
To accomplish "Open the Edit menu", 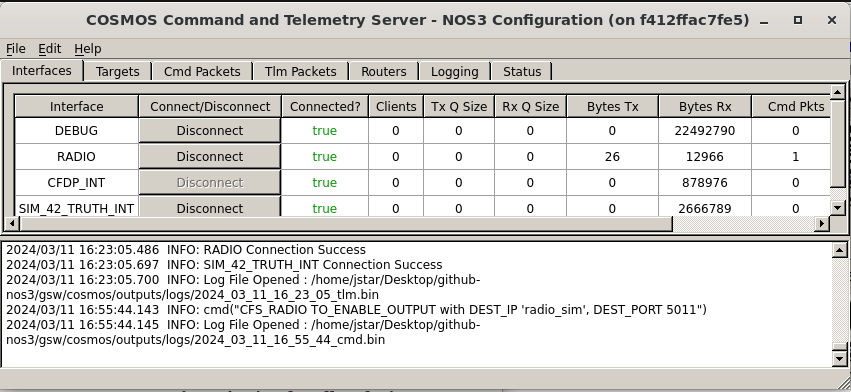I will click(x=49, y=49).
